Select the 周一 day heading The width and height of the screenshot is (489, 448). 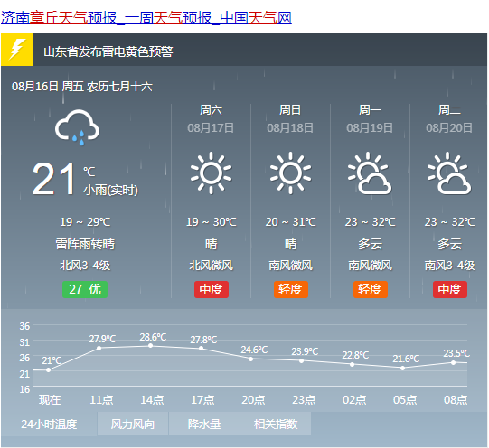pos(370,109)
